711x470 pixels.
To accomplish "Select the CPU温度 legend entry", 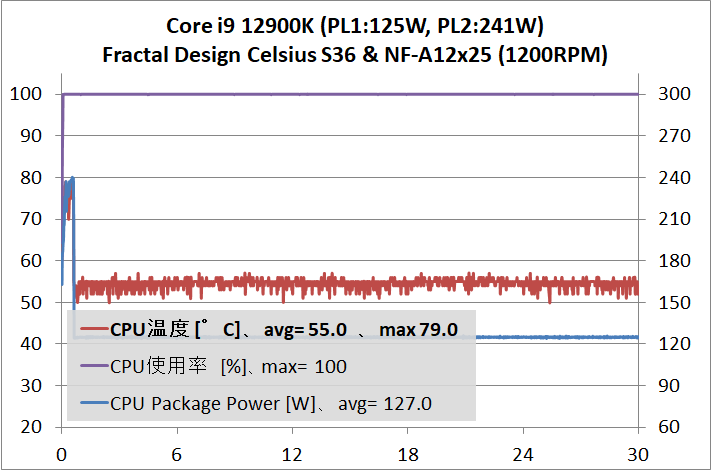I will (x=269, y=329).
